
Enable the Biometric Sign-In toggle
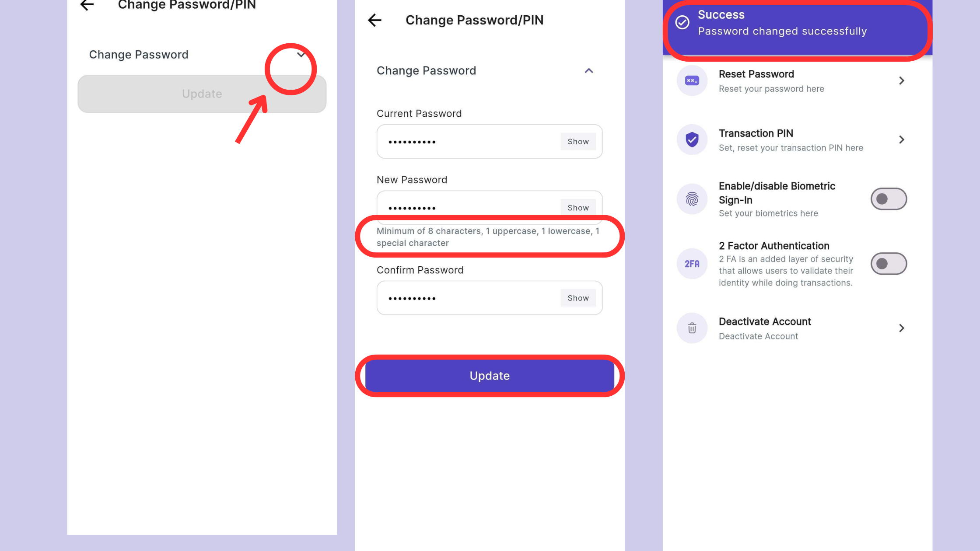pyautogui.click(x=889, y=199)
